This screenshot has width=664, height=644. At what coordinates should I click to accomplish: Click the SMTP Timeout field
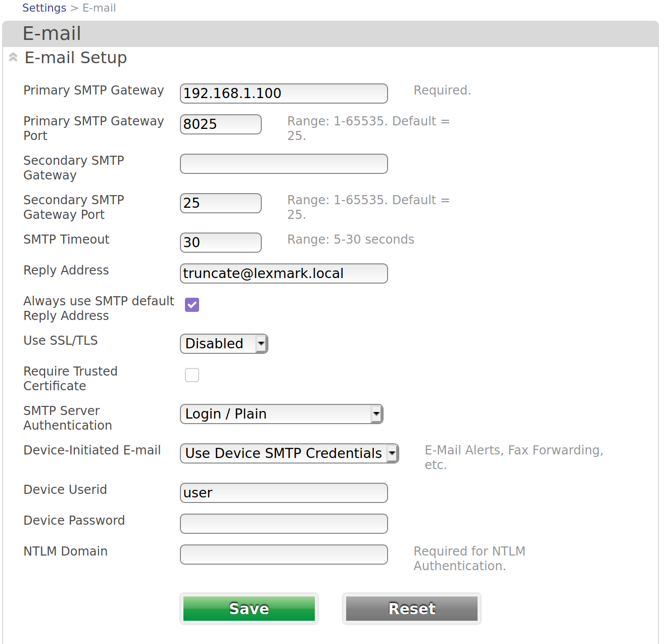pos(220,243)
